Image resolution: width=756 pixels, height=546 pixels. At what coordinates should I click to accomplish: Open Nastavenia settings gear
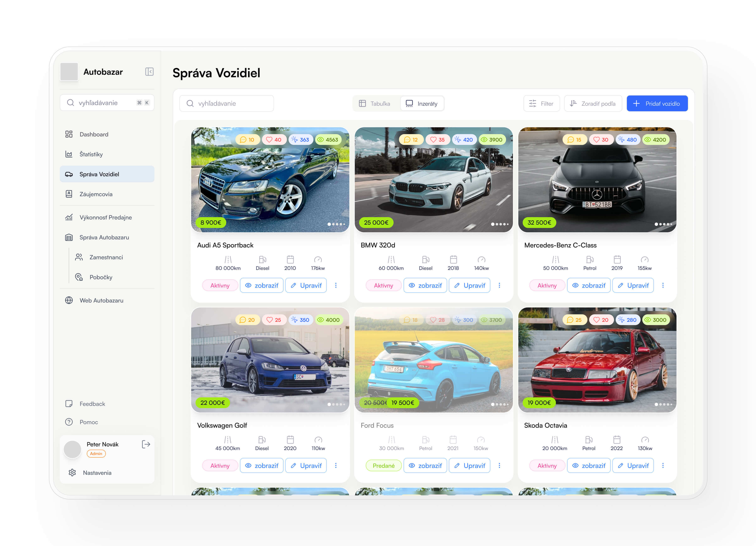pos(72,473)
